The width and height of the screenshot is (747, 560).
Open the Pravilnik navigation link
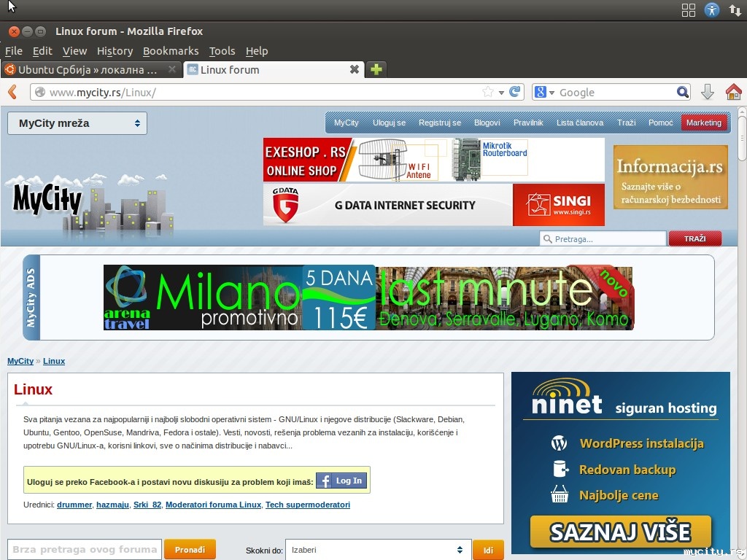[528, 122]
